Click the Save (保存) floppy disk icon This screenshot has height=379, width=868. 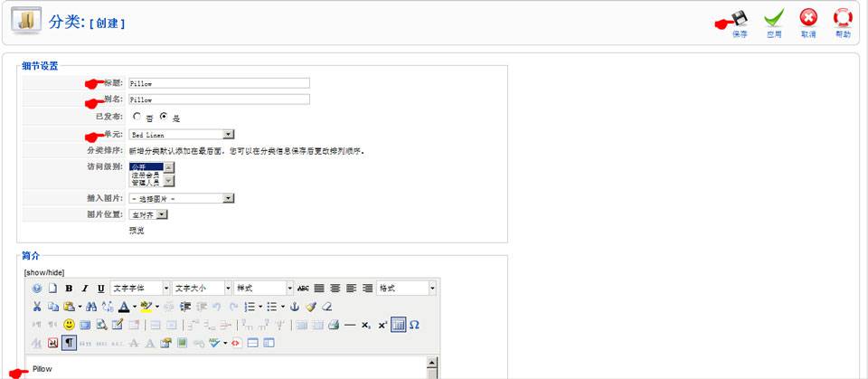tap(740, 19)
